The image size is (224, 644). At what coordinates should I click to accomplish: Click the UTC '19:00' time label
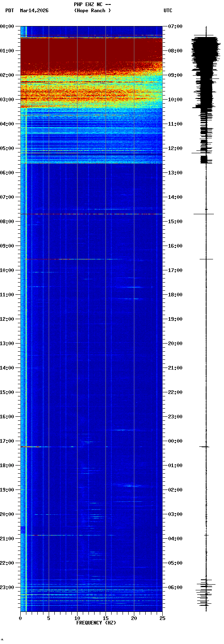[175, 319]
